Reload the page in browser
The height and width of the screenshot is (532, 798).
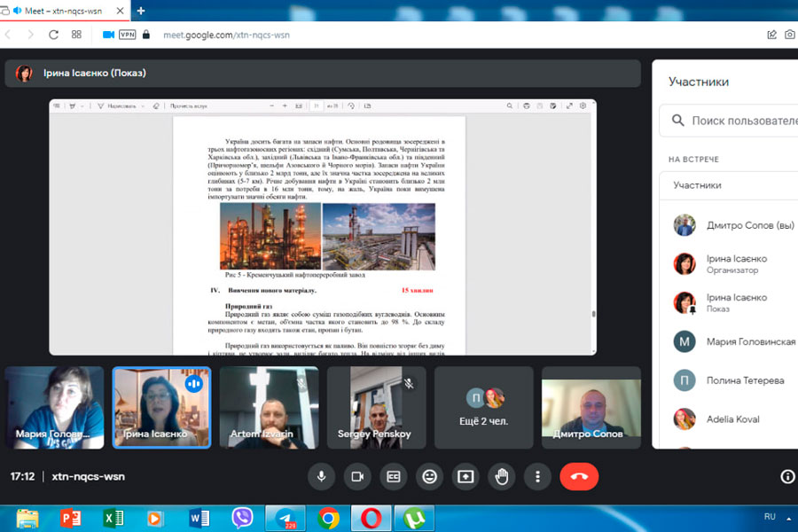(53, 35)
